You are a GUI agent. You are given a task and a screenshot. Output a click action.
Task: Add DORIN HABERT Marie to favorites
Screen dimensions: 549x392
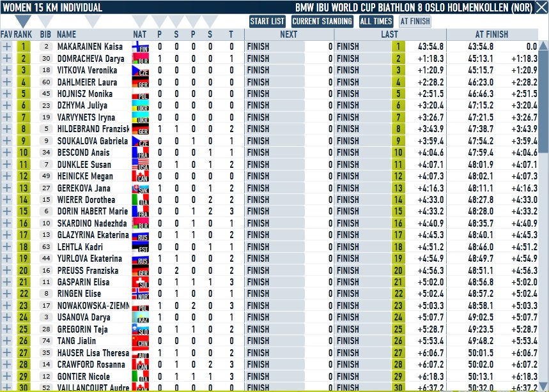click(x=7, y=211)
